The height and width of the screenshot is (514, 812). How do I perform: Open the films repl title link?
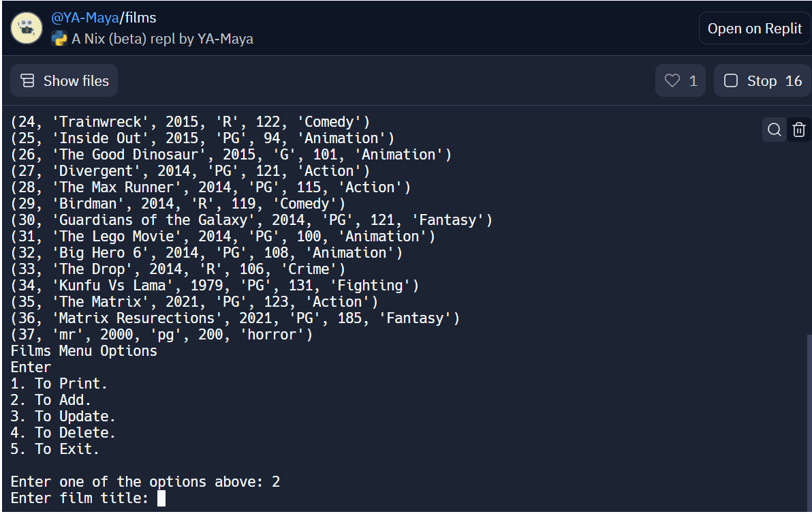click(142, 17)
